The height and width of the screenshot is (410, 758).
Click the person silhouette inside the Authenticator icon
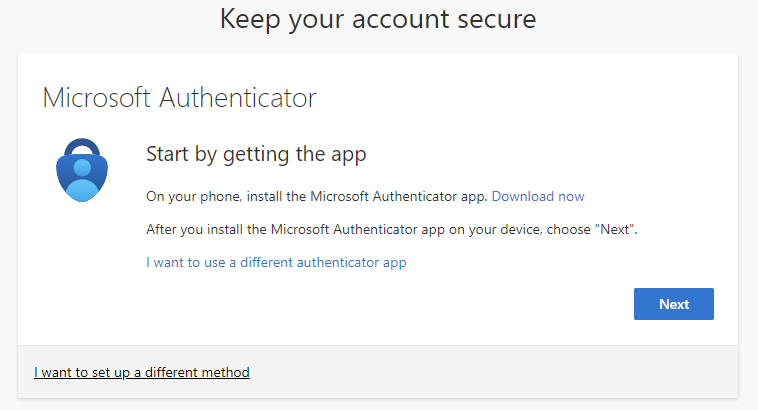point(81,182)
